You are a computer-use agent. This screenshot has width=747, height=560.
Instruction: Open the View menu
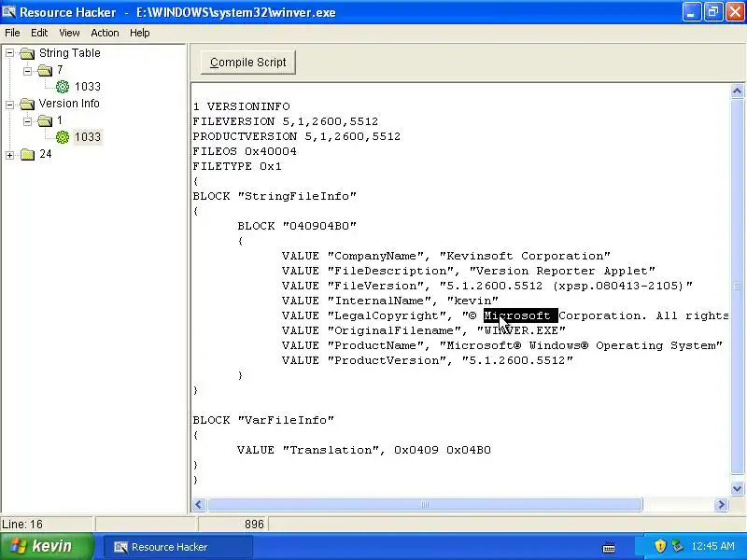click(x=69, y=33)
